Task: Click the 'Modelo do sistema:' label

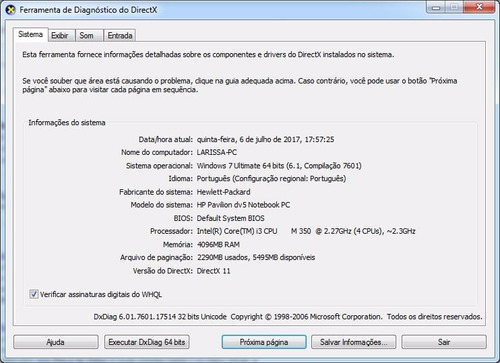Action: click(x=161, y=205)
